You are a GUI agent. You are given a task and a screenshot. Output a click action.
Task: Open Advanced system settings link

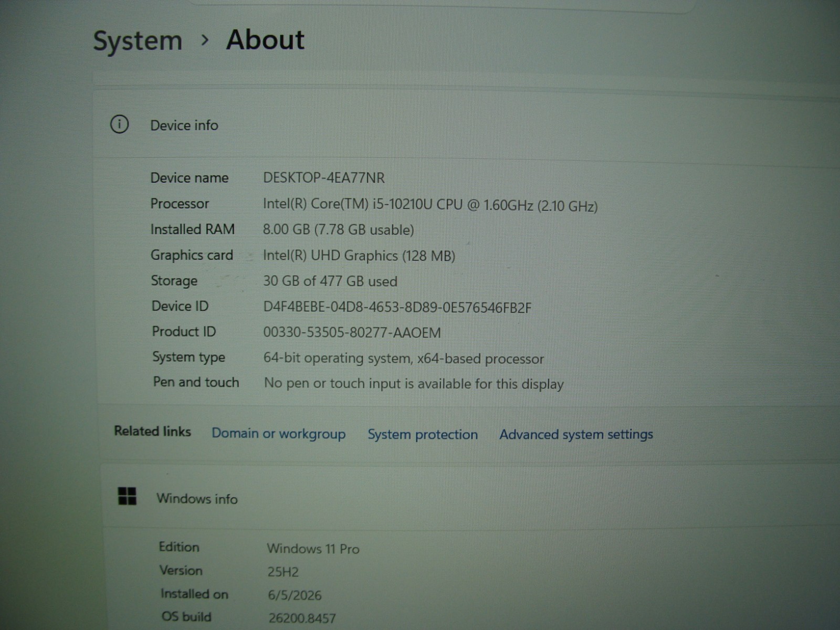pos(576,435)
